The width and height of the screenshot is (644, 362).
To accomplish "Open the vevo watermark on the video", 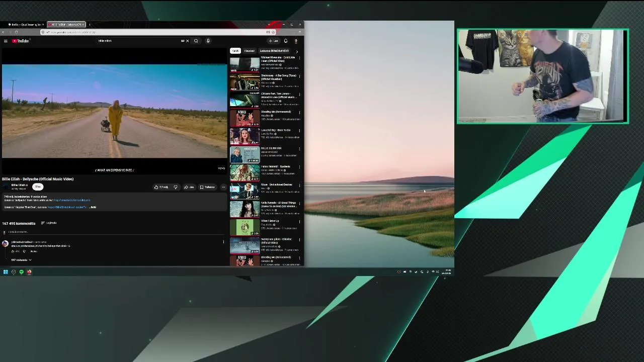I will [221, 168].
